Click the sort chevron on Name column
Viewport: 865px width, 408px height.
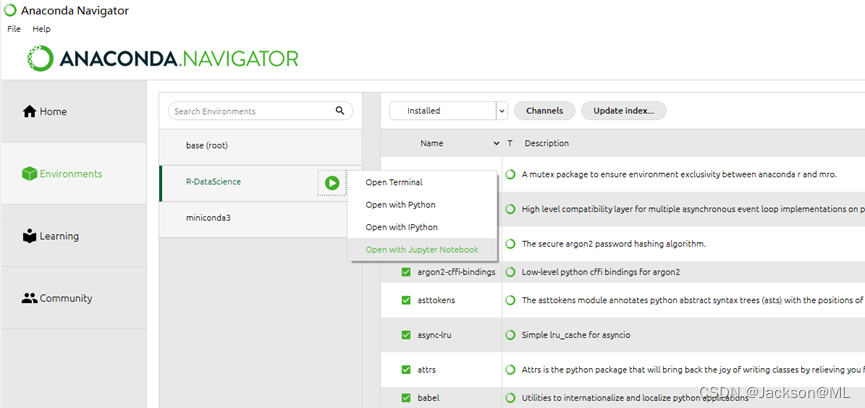click(496, 143)
